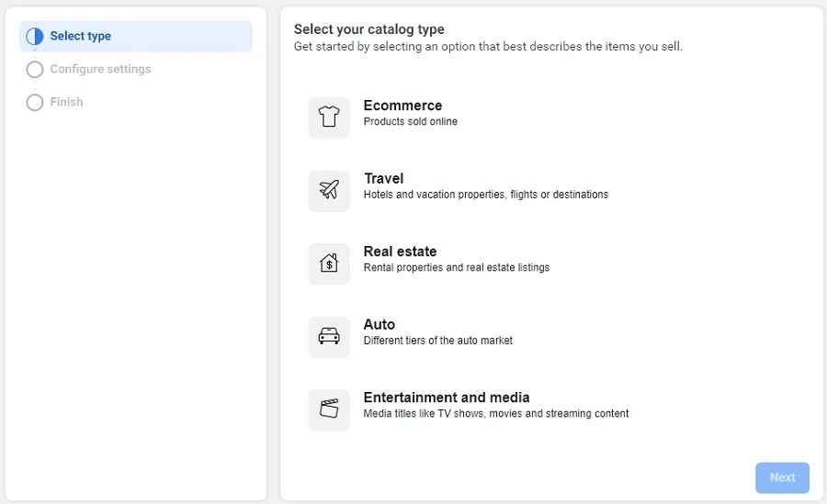Click the Configure settings step circle

[x=35, y=70]
